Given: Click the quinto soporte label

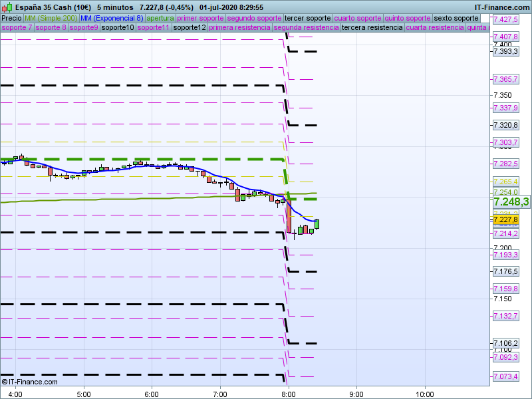Looking at the screenshot, I should (x=408, y=19).
